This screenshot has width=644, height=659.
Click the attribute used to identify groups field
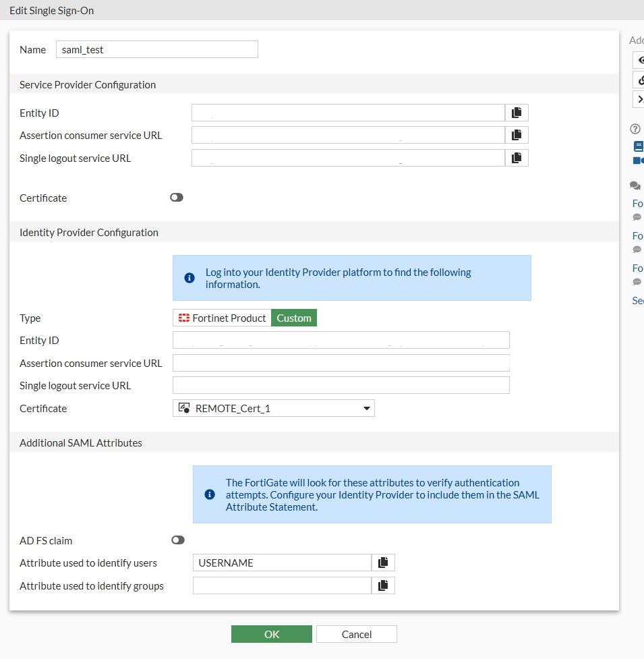282,585
